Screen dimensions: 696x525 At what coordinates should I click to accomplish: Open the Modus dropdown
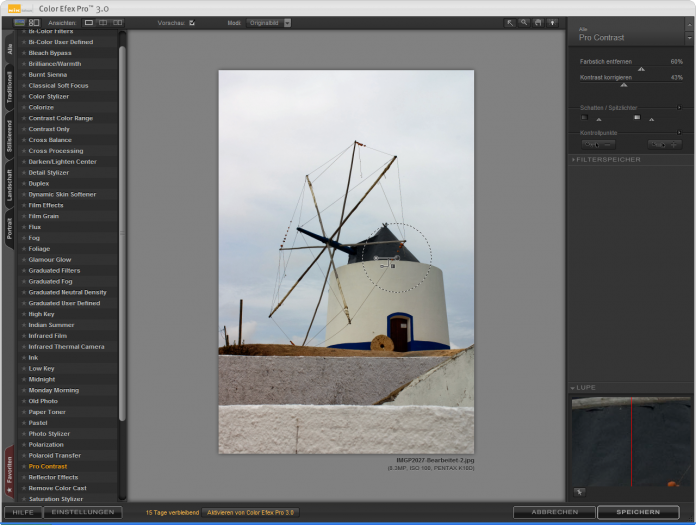(267, 22)
